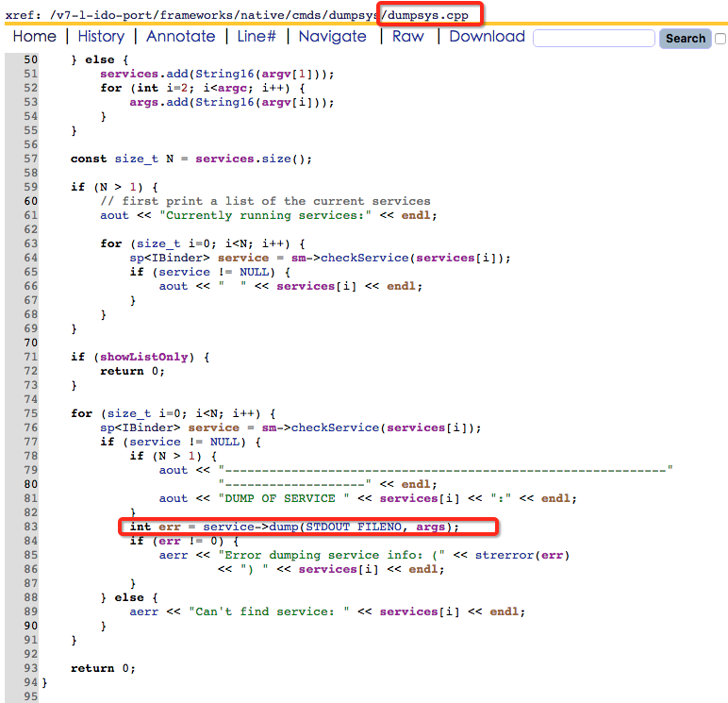Click the Search button
The image size is (728, 703).
tap(685, 38)
